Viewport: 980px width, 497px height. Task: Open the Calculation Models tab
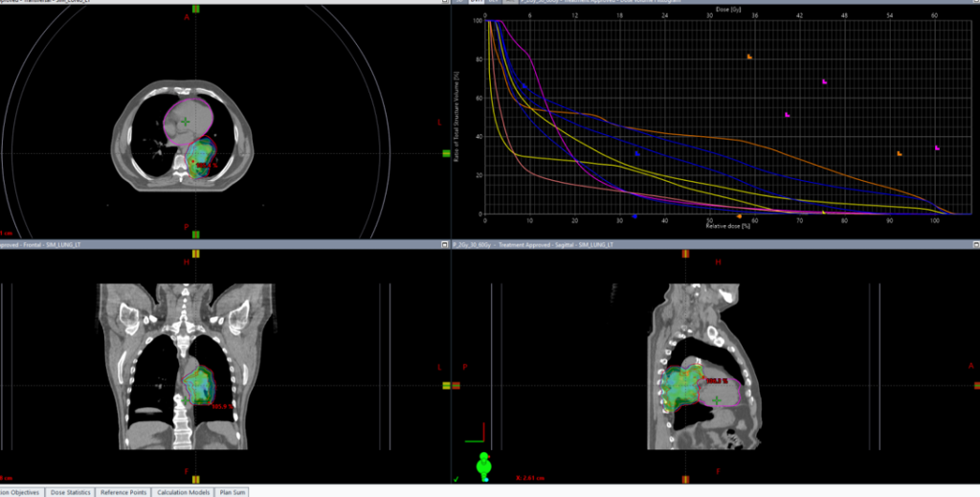click(184, 491)
